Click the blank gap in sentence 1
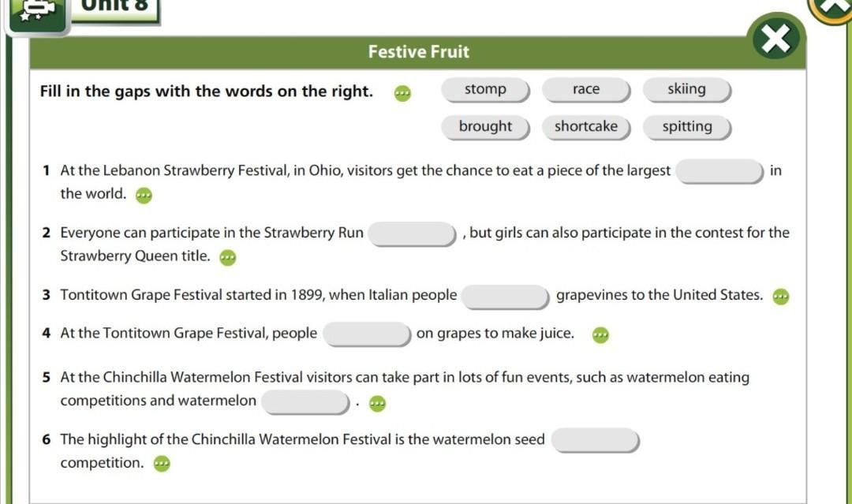 [719, 171]
